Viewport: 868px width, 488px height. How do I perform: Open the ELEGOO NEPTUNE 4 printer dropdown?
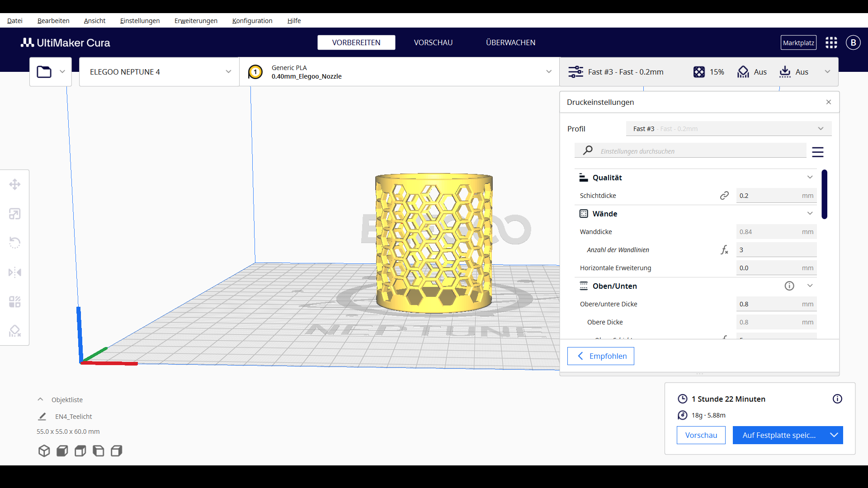click(159, 72)
